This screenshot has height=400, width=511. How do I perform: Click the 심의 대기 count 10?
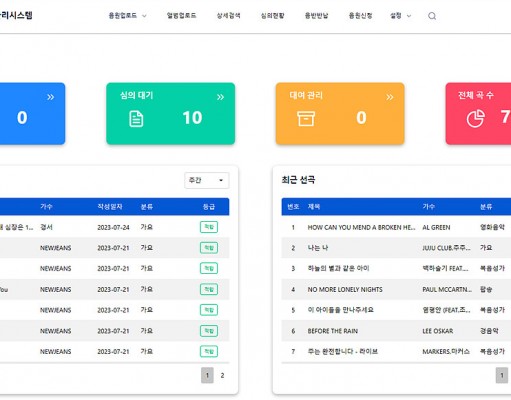(x=192, y=118)
